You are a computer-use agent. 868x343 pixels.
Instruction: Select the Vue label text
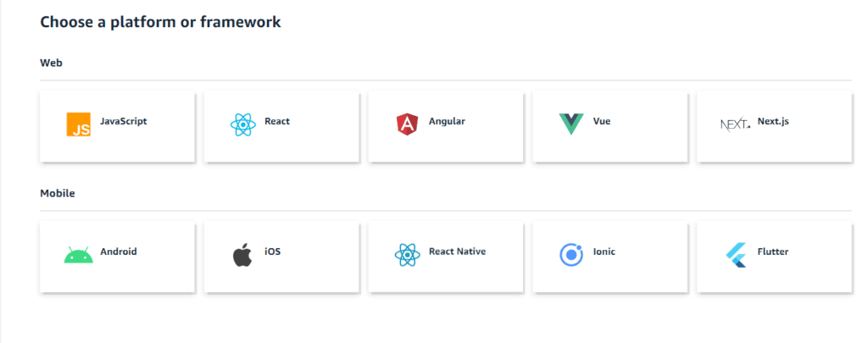(602, 121)
